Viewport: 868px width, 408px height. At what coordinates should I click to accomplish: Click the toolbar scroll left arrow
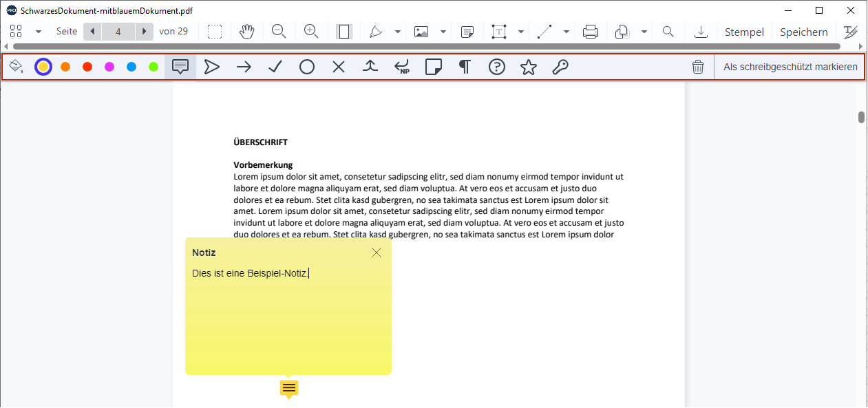(x=6, y=47)
